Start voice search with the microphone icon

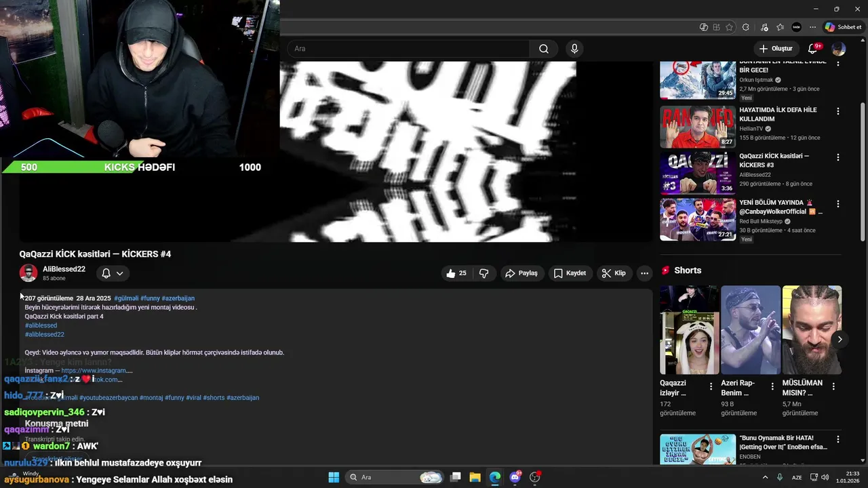574,49
